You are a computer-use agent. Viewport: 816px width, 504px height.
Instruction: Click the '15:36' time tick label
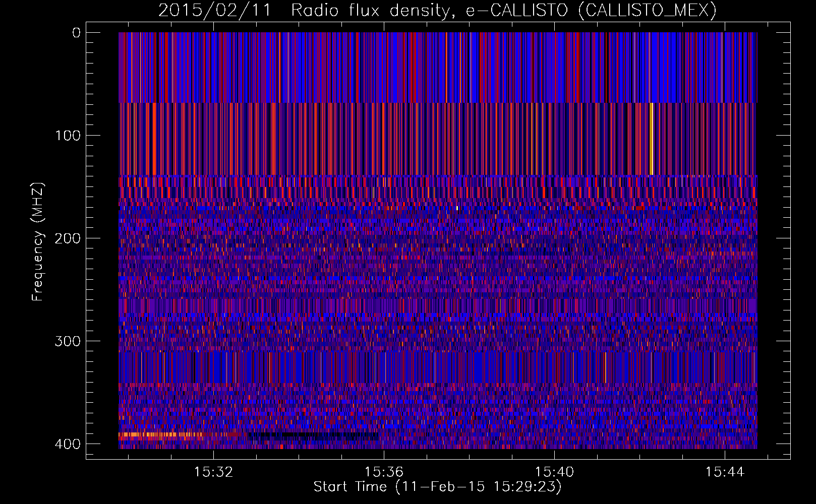click(384, 472)
